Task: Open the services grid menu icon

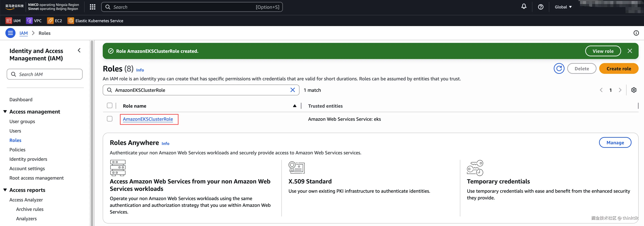Action: point(92,7)
